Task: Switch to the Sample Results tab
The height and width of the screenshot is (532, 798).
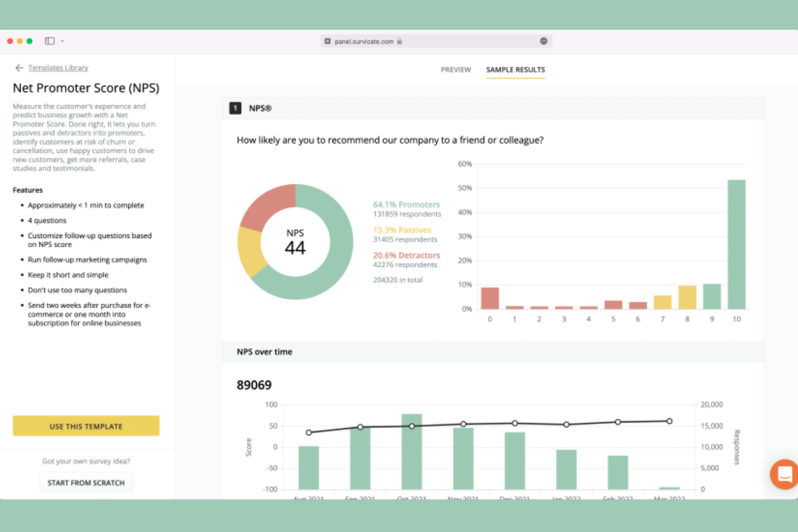Action: 515,70
